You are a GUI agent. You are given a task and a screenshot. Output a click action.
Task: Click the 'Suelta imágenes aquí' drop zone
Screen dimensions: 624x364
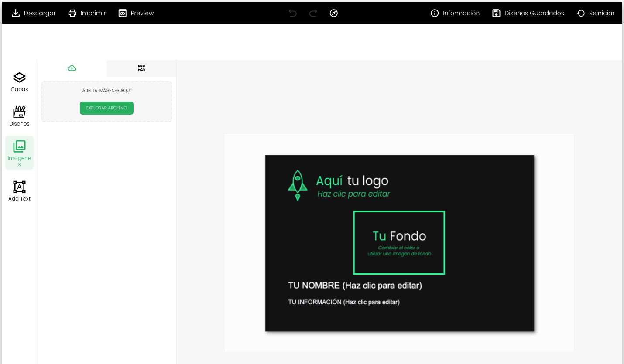pos(106,91)
